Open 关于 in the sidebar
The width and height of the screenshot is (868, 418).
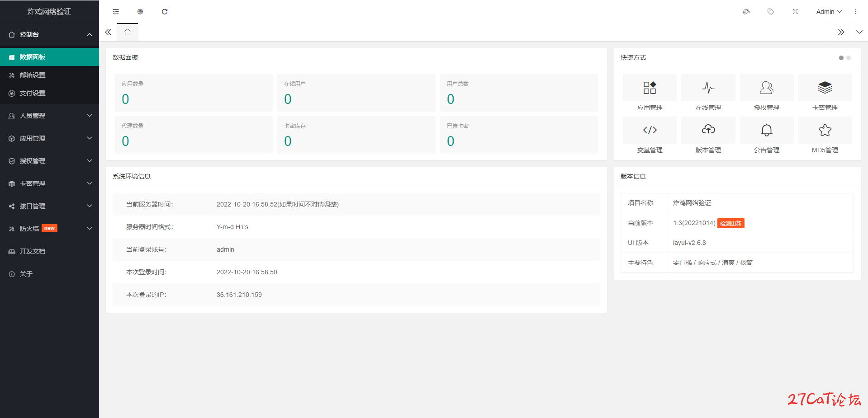click(x=50, y=274)
